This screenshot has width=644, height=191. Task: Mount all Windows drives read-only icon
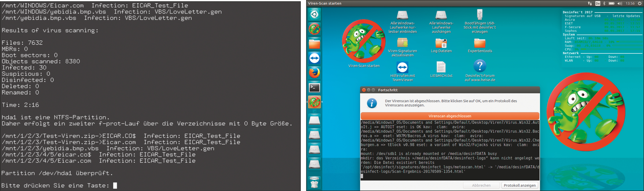click(x=402, y=15)
